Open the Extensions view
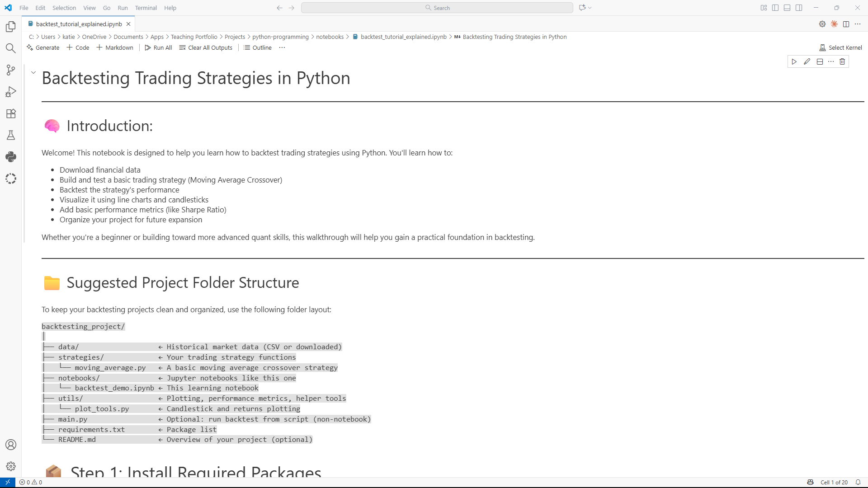 point(10,113)
